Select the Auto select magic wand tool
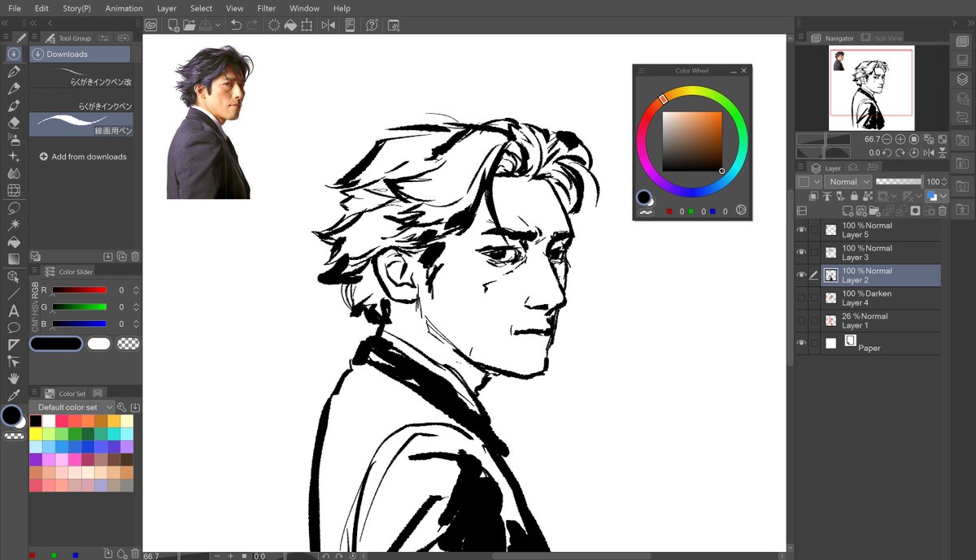Viewport: 976px width, 560px height. pos(14,225)
